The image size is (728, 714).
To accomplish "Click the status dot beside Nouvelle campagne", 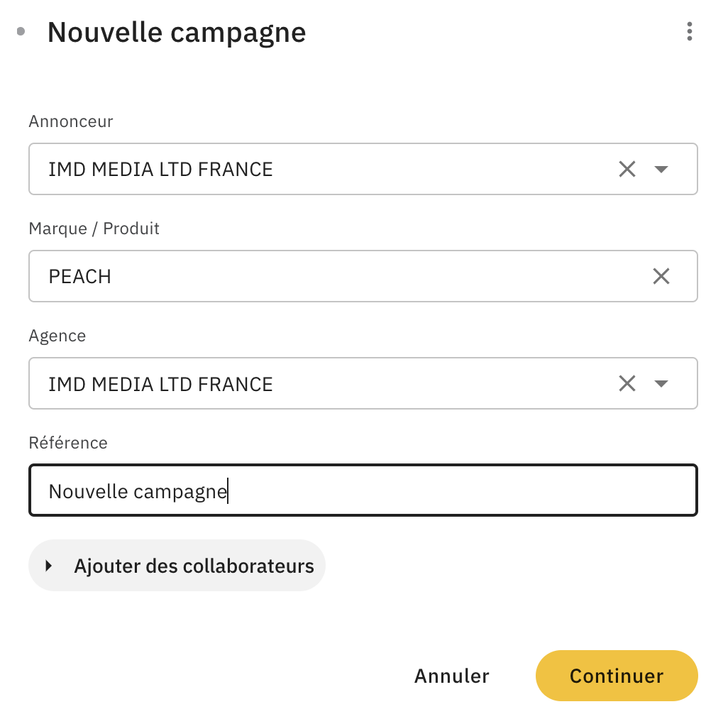I will click(x=21, y=31).
